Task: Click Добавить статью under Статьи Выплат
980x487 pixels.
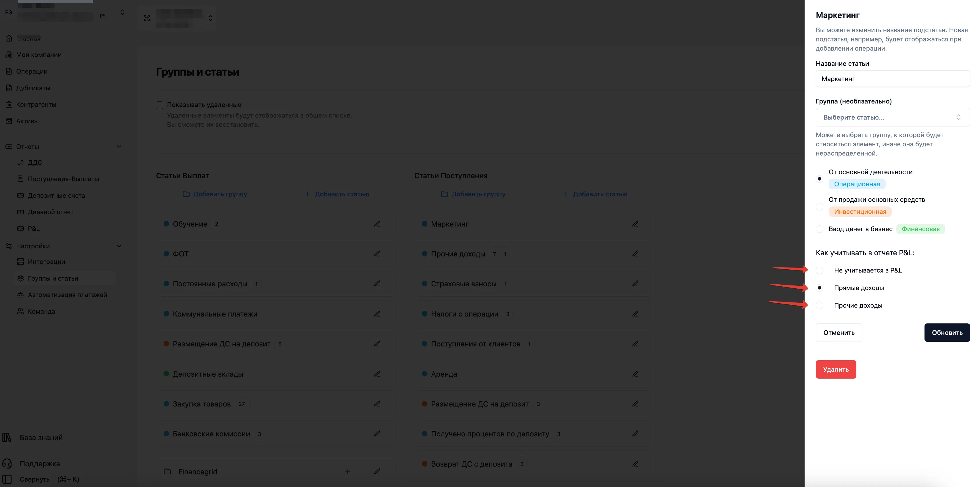Action: (337, 194)
